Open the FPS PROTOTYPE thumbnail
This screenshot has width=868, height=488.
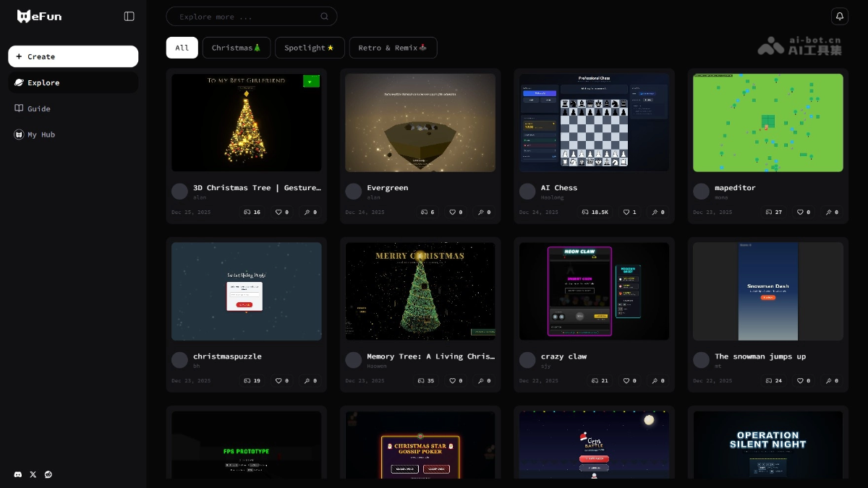point(247,445)
